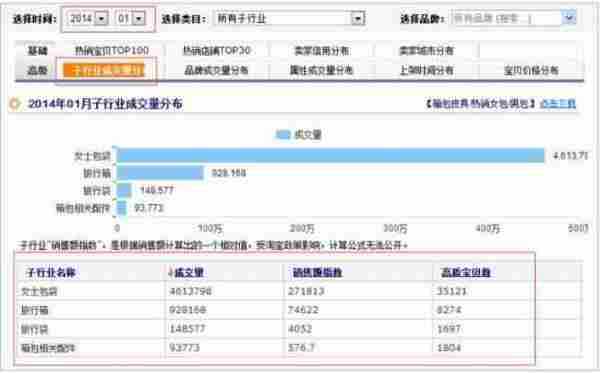Screen dimensions: 600x373
Task: Click the 女士包袋 bar in the chart
Action: [x=330, y=156]
